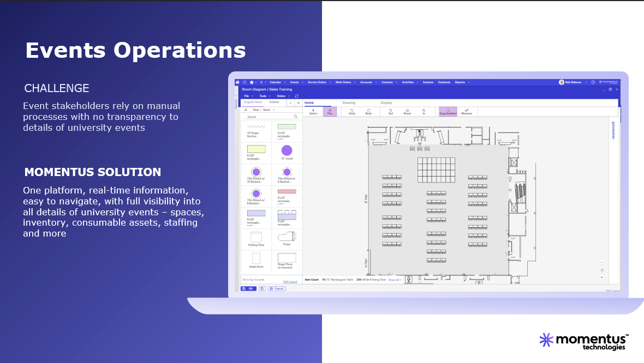Pick the Piano diagram item
The image size is (644, 363).
pyautogui.click(x=287, y=239)
